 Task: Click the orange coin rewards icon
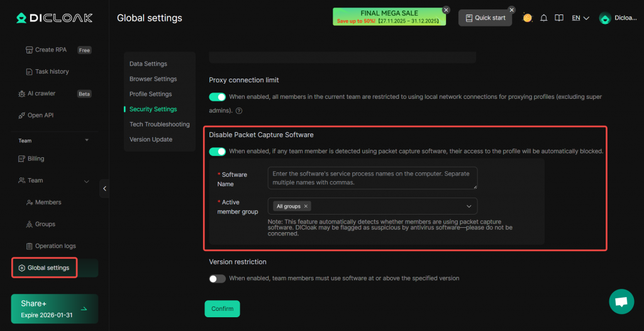point(527,18)
